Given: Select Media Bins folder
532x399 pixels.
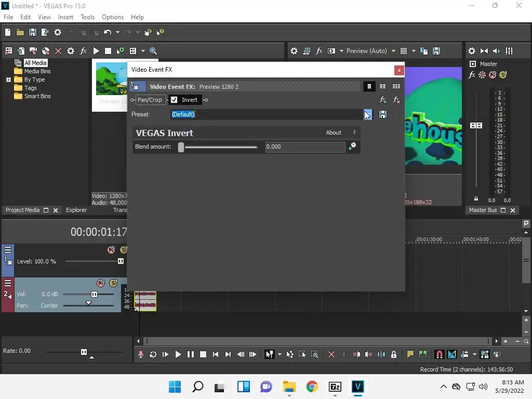Looking at the screenshot, I should coord(37,71).
